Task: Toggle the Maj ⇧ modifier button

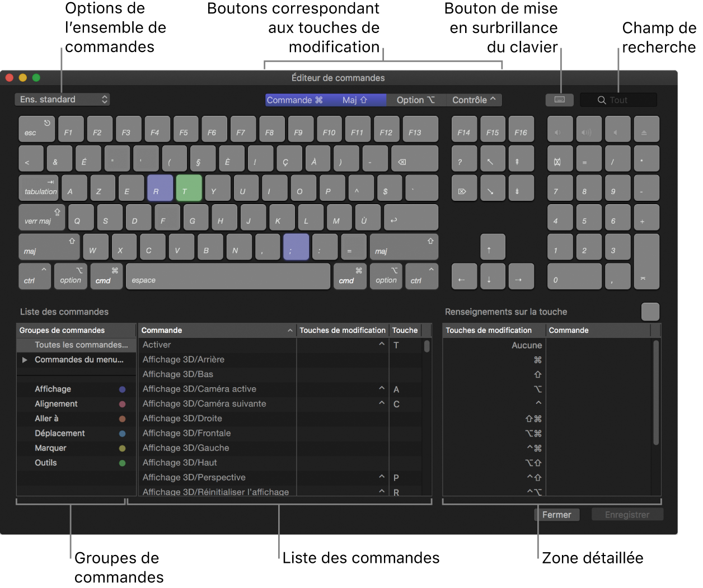Action: pos(355,100)
